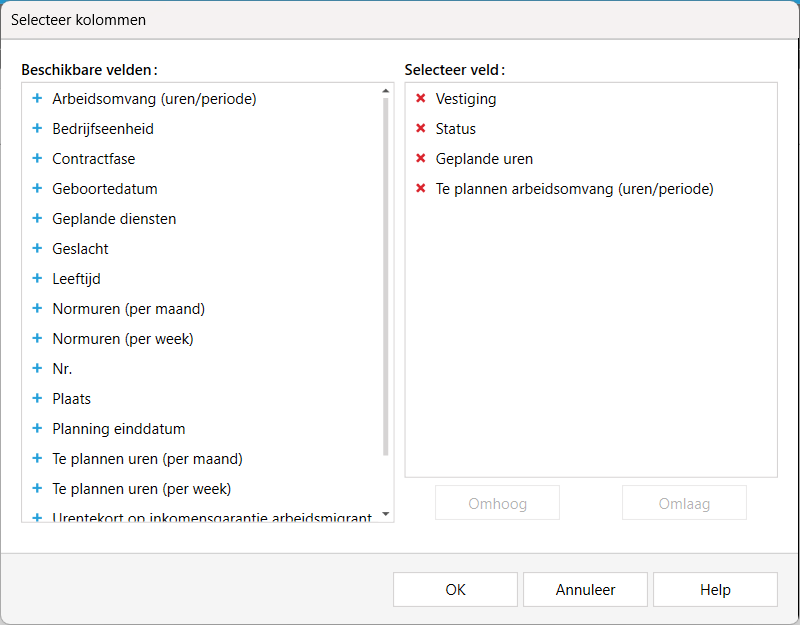Click the red X next to Status
The width and height of the screenshot is (800, 625).
click(421, 129)
